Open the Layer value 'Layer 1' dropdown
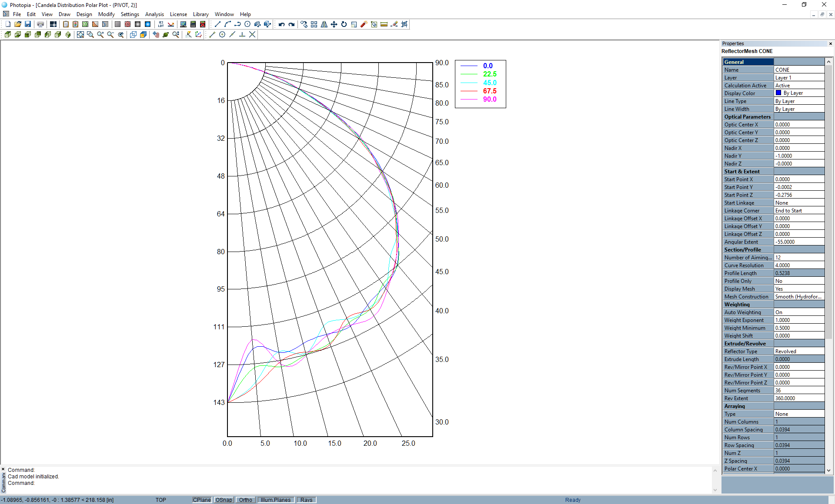The width and height of the screenshot is (835, 504). [x=799, y=78]
